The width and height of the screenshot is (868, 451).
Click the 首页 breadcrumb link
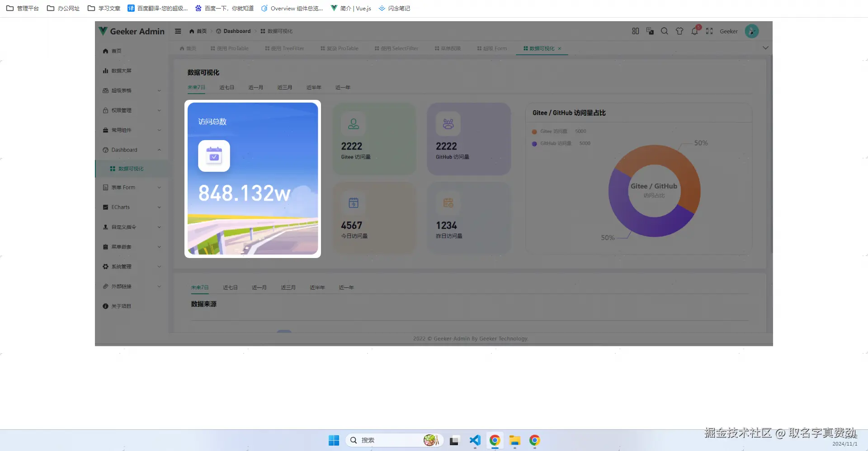pyautogui.click(x=198, y=31)
